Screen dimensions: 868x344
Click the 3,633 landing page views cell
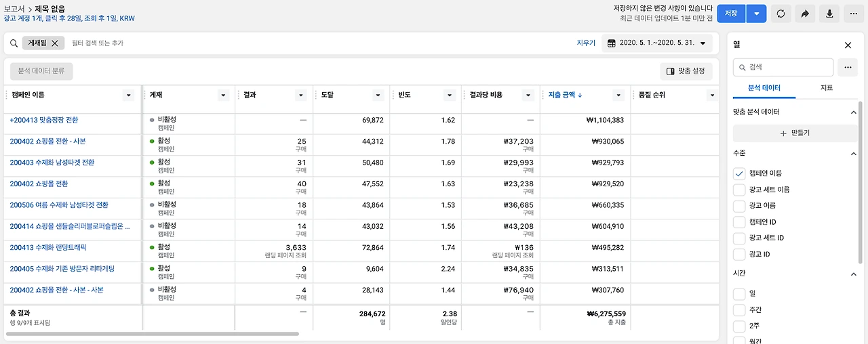(x=296, y=248)
